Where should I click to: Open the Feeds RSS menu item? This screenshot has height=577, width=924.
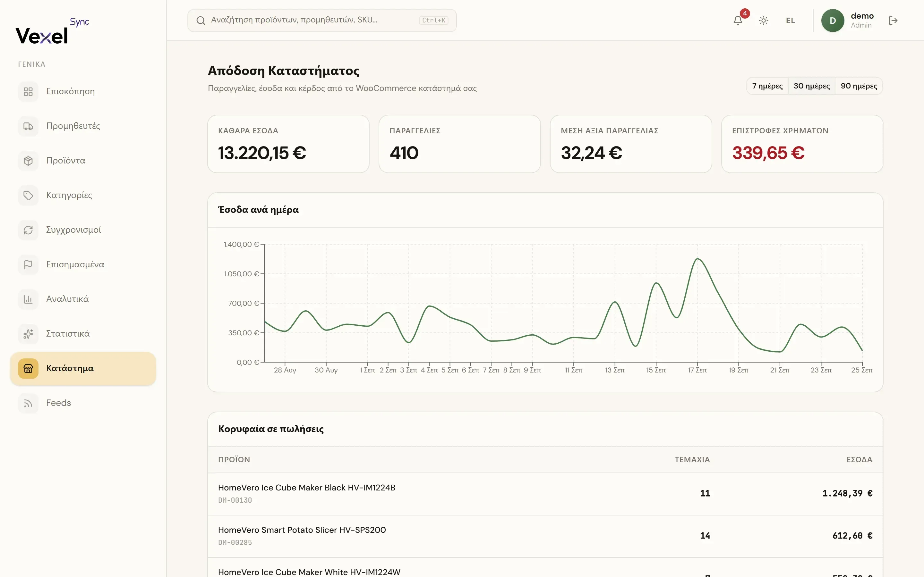click(83, 403)
